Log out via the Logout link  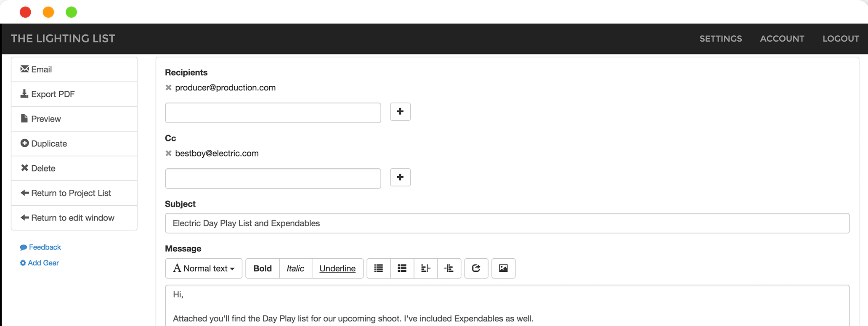(841, 39)
